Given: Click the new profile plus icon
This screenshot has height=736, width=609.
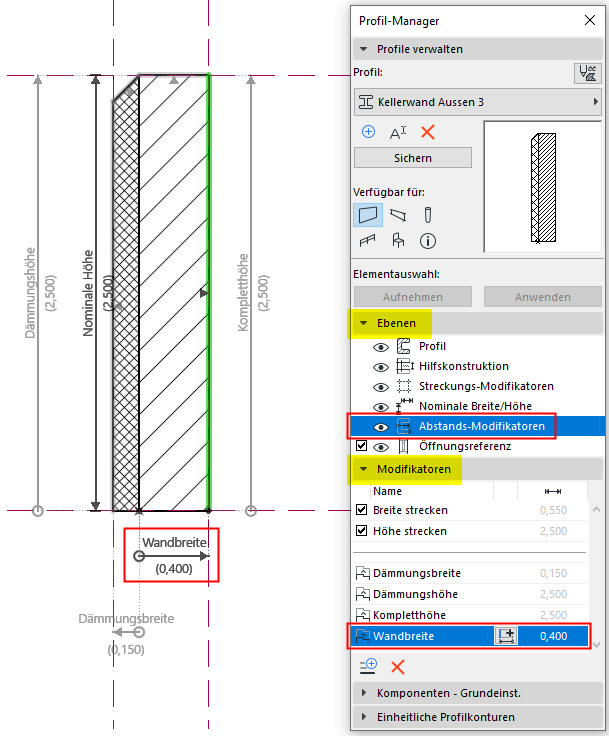Looking at the screenshot, I should (x=369, y=132).
